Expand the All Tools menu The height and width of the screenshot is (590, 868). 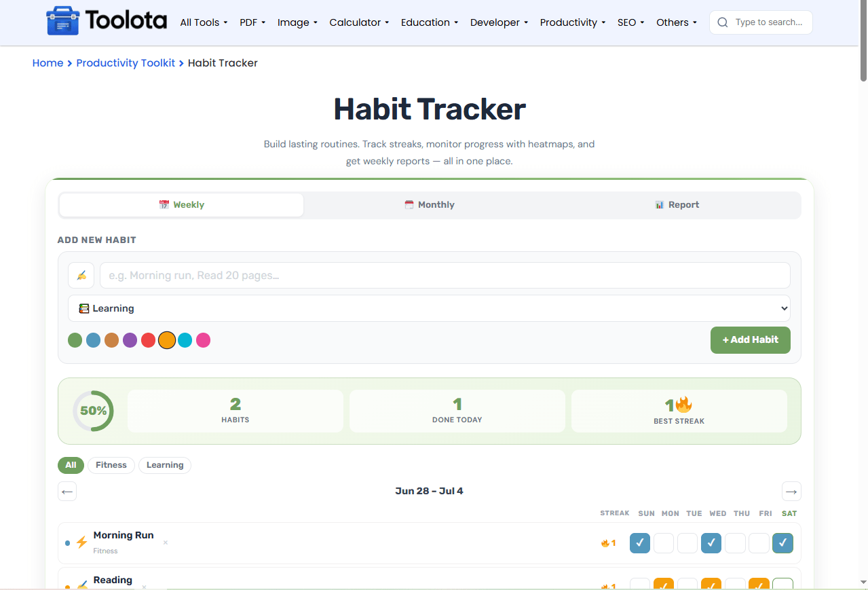(x=204, y=22)
